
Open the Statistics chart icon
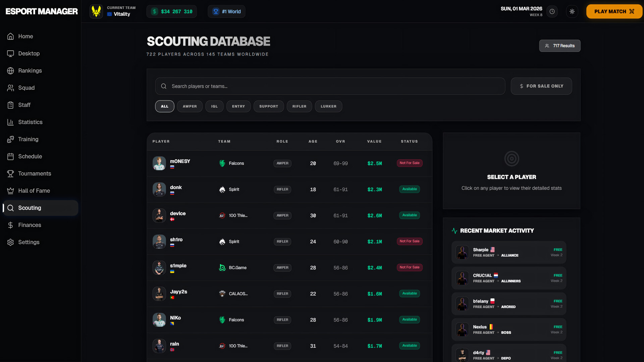[10, 122]
